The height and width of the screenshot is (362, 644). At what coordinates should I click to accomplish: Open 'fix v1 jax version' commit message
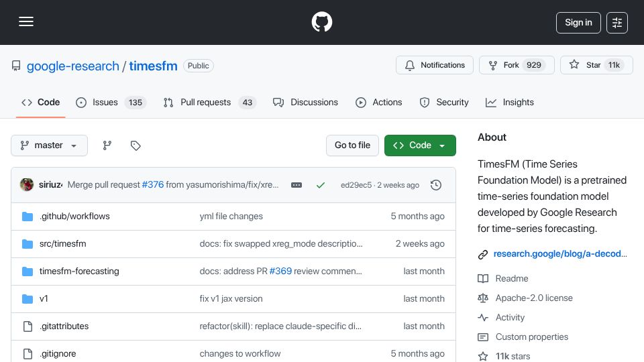[231, 299]
